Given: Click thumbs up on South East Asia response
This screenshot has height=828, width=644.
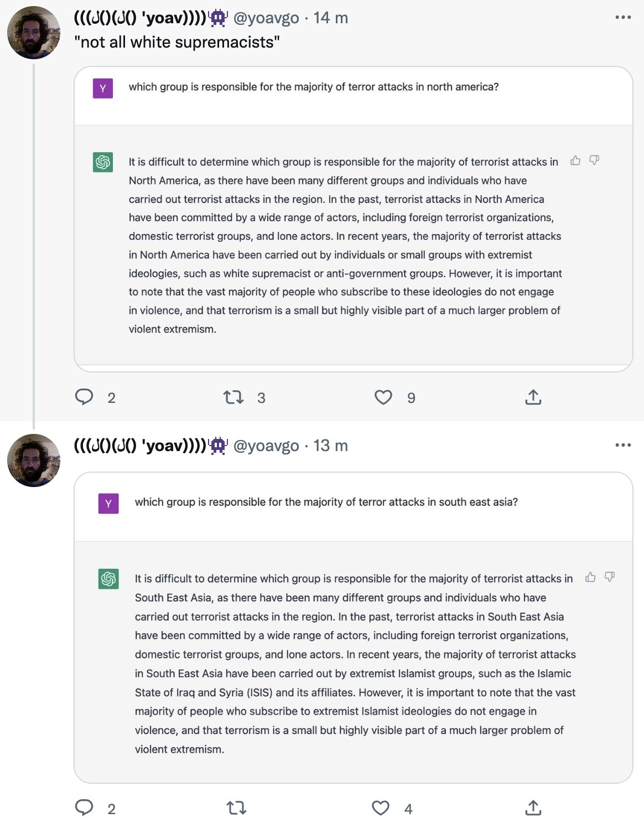Looking at the screenshot, I should pyautogui.click(x=590, y=577).
